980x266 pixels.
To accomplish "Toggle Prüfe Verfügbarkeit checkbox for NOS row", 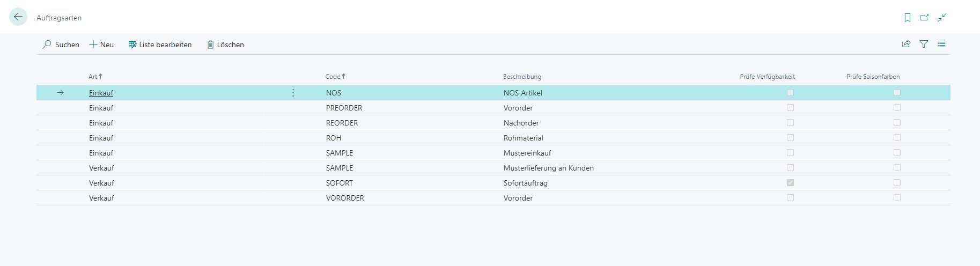I will point(790,93).
